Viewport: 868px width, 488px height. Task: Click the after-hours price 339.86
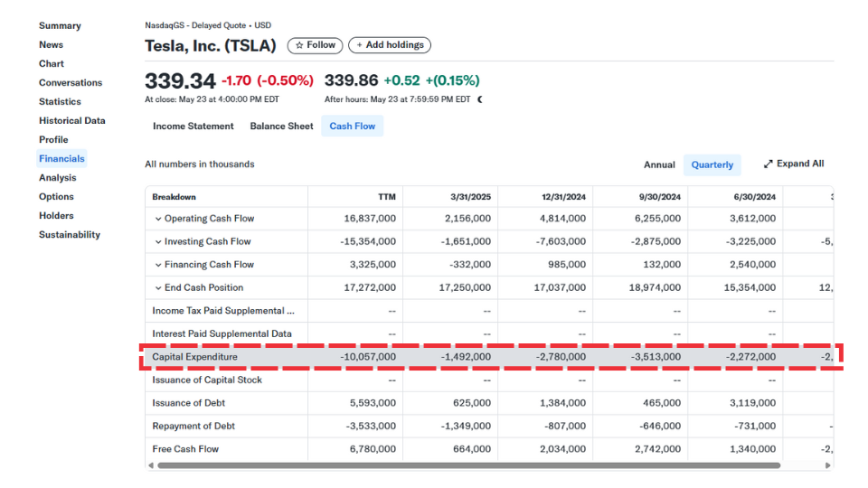351,80
